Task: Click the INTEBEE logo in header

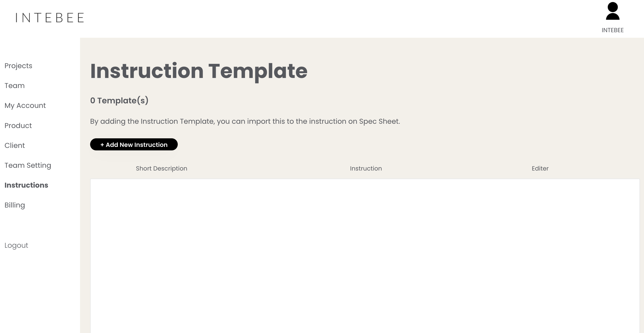Action: pyautogui.click(x=50, y=18)
